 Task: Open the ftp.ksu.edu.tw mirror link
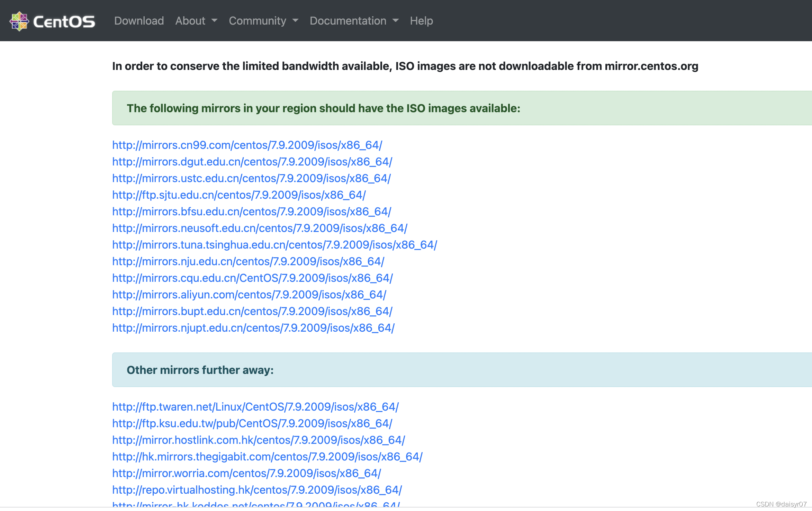252,423
